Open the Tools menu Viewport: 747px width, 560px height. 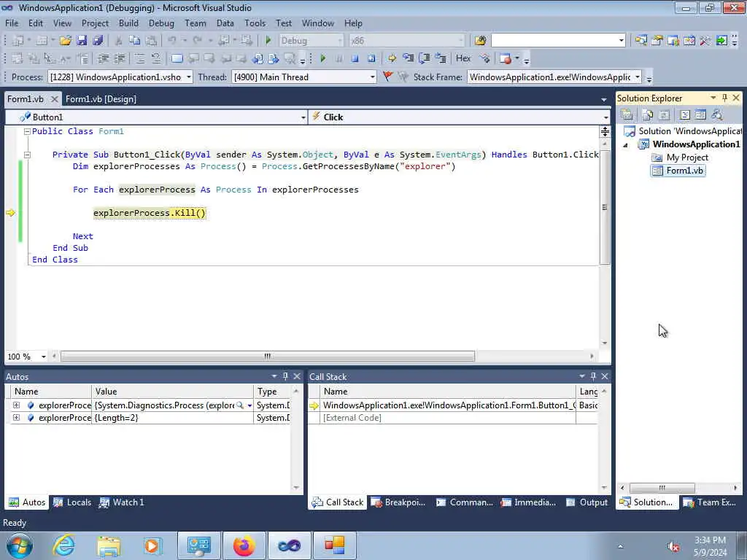pyautogui.click(x=255, y=23)
